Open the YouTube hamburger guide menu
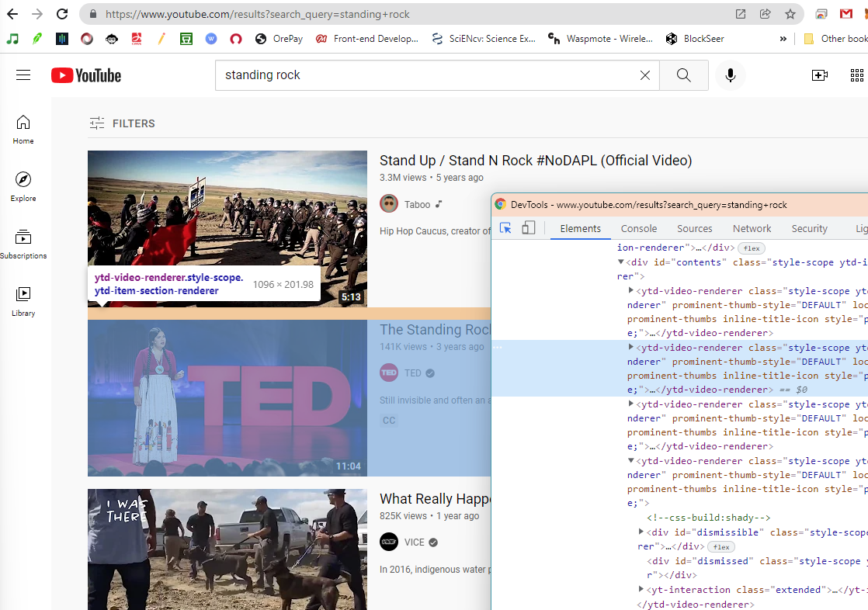Image resolution: width=868 pixels, height=610 pixels. (23, 75)
